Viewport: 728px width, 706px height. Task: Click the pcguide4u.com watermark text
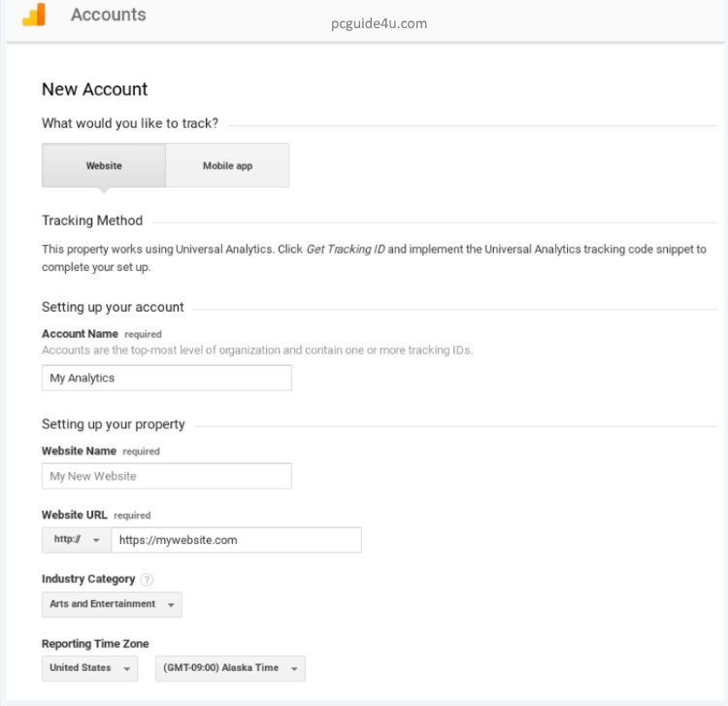pyautogui.click(x=379, y=23)
